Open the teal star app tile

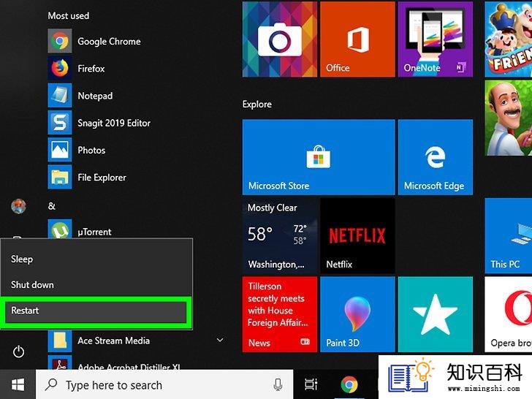pyautogui.click(x=436, y=314)
